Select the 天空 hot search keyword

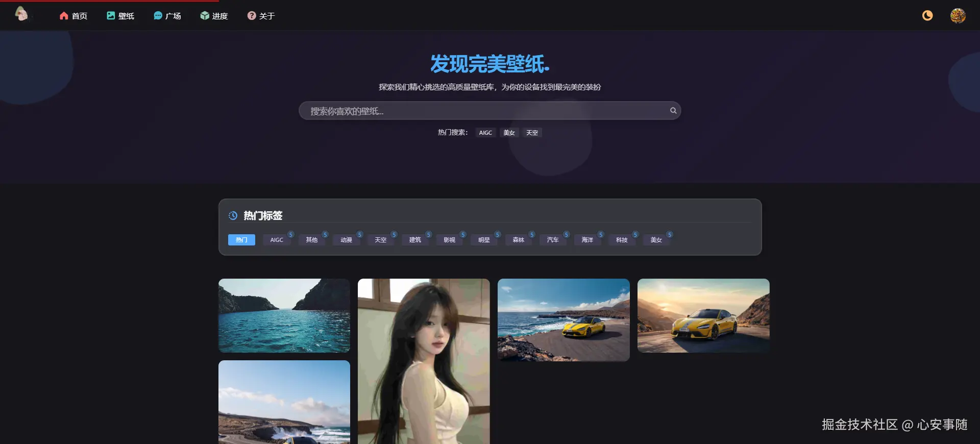532,133
